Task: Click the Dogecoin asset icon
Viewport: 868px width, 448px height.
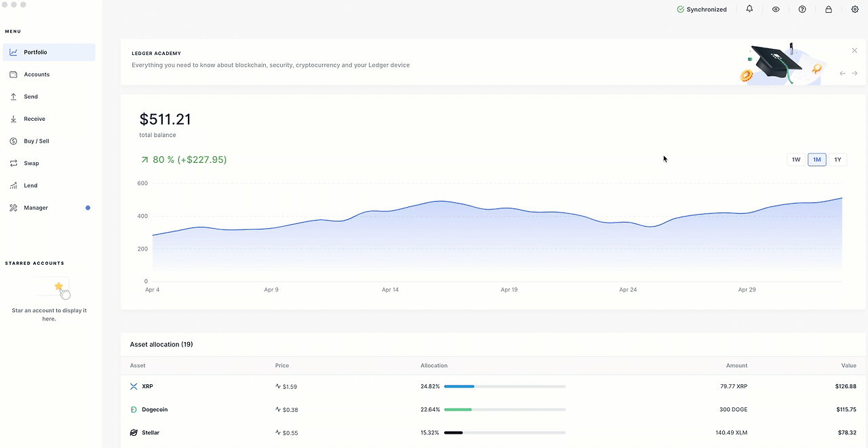Action: [x=134, y=409]
